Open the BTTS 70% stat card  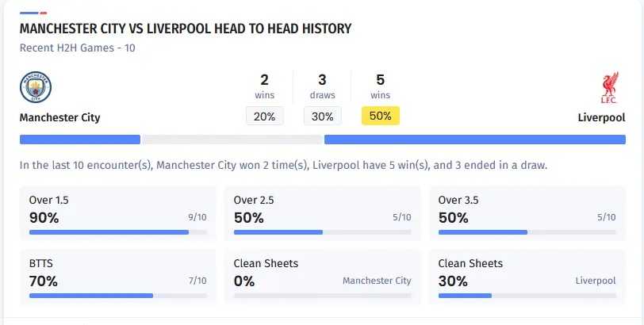[x=118, y=274]
